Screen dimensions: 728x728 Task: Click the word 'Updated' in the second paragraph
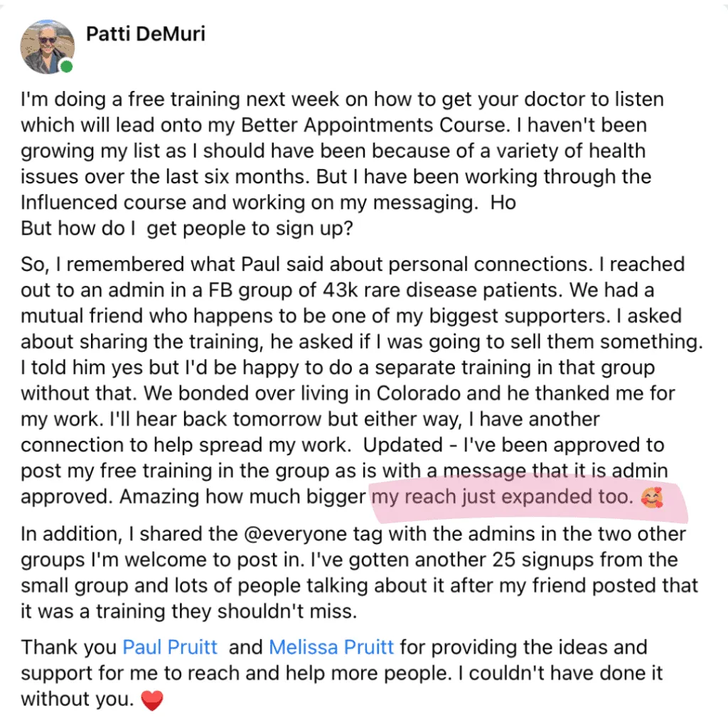coord(402,445)
